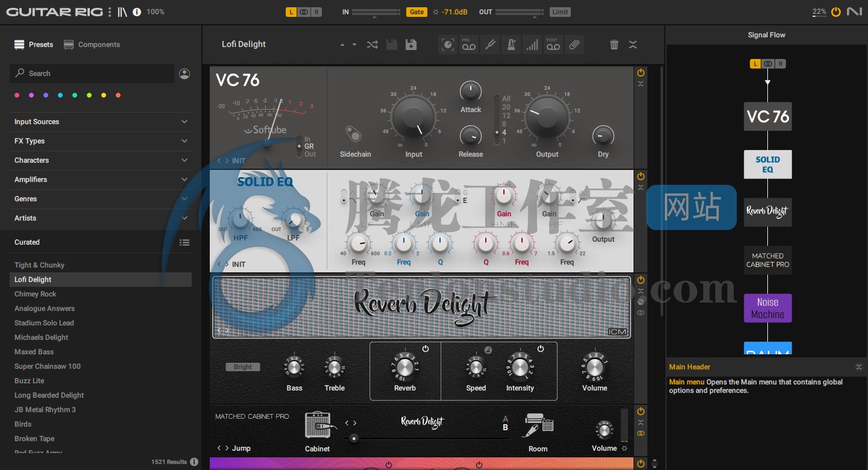
Task: Select VC 76 block in Signal Flow
Action: [768, 116]
